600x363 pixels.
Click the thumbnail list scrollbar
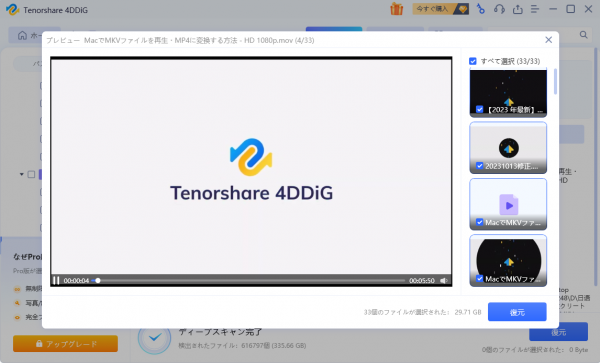[555, 81]
